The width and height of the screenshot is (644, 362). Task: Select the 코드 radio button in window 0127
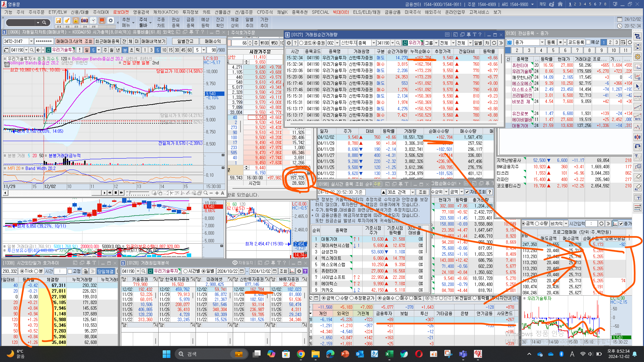tap(301, 43)
